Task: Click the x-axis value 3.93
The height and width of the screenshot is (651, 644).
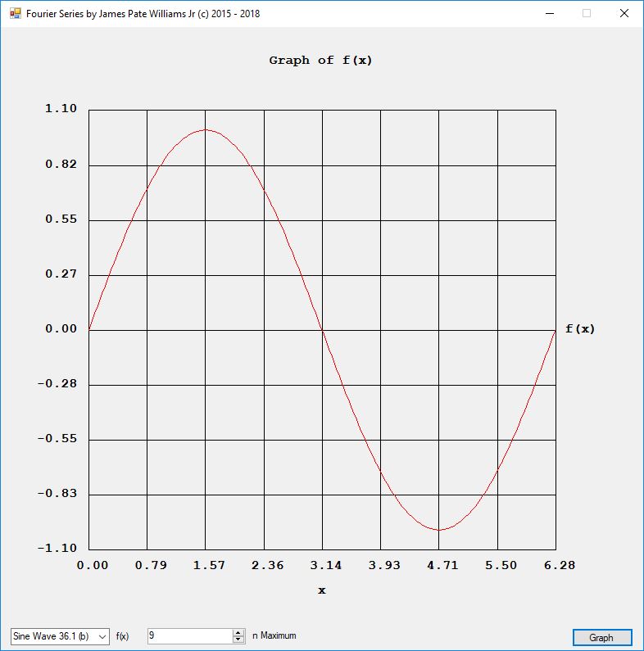Action: pos(384,566)
